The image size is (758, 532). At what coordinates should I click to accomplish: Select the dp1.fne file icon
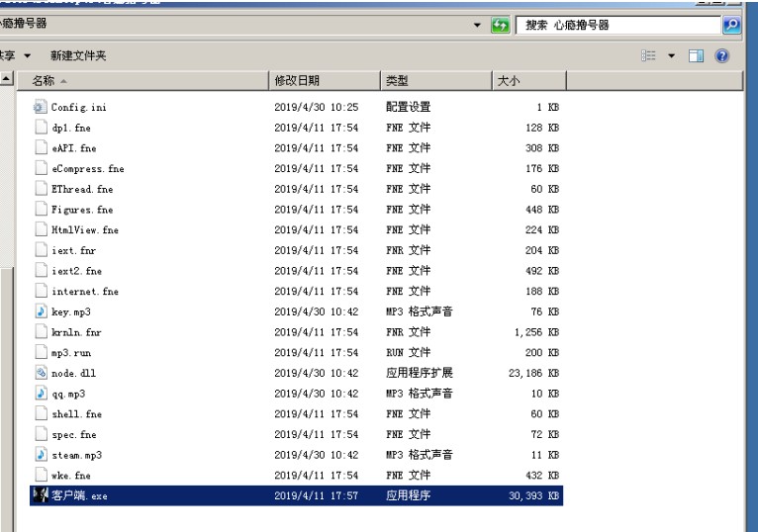(42, 128)
